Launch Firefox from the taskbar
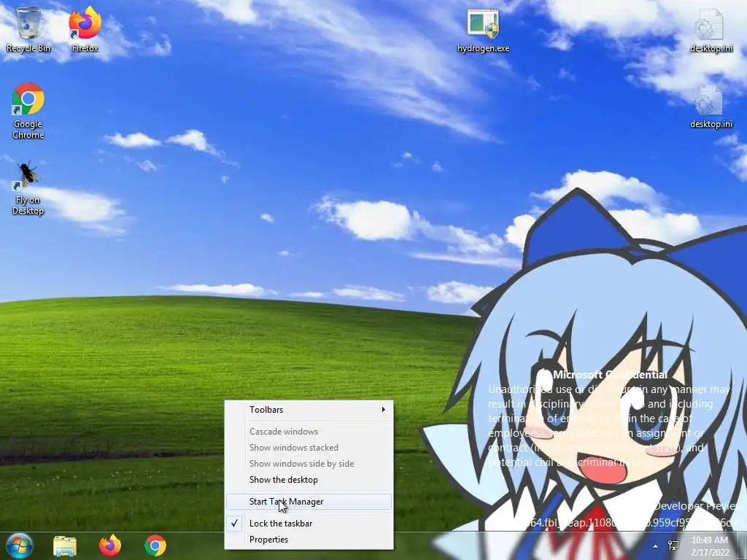This screenshot has height=560, width=747. coord(110,545)
